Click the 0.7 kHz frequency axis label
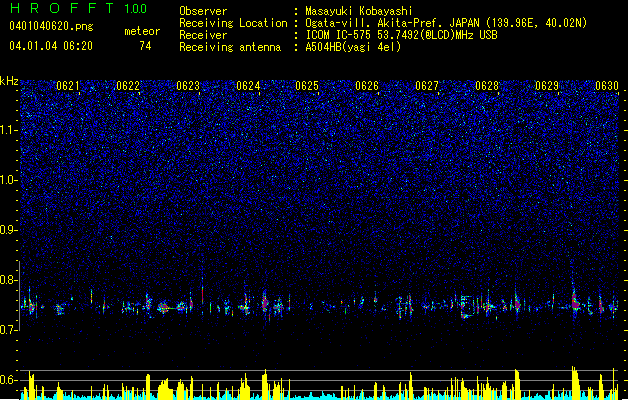 coord(9,330)
